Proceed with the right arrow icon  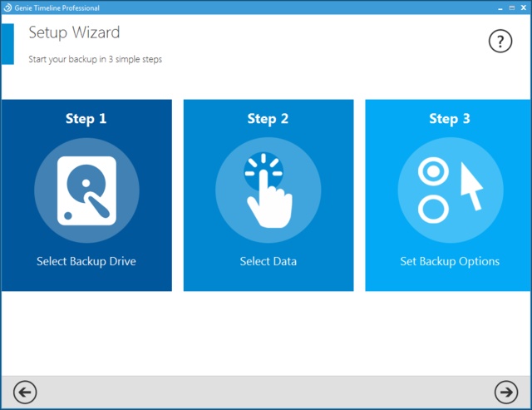(x=505, y=392)
